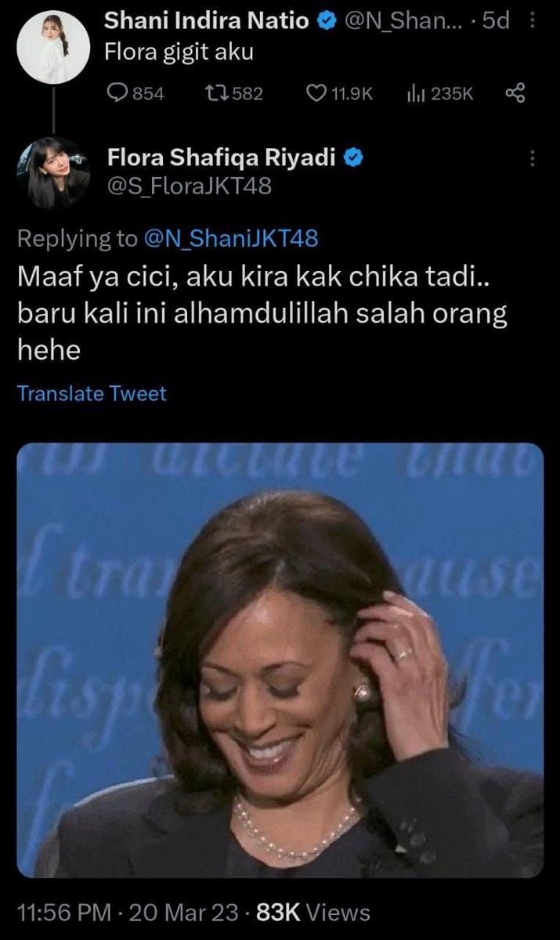The height and width of the screenshot is (940, 560).
Task: Tap the share icon on Shani's tweet
Action: (514, 93)
